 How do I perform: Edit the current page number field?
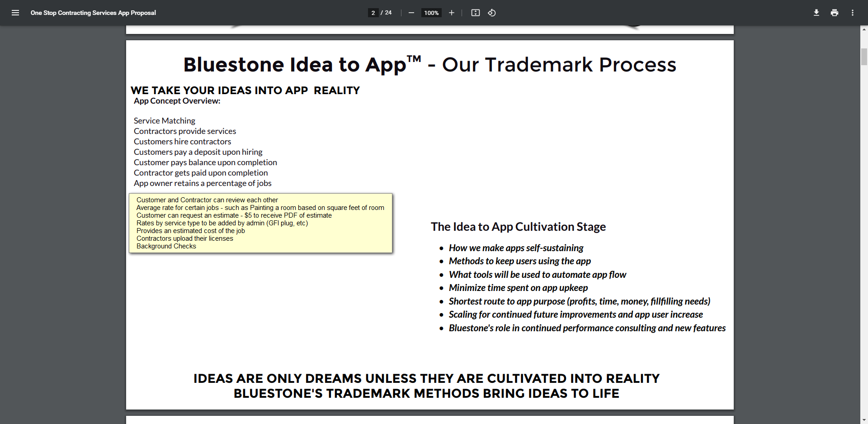pyautogui.click(x=373, y=13)
